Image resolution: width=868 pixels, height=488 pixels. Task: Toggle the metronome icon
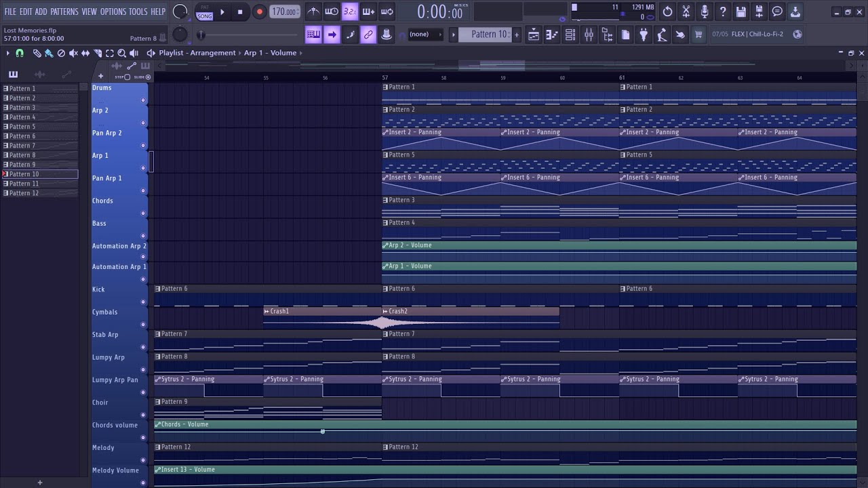point(313,12)
